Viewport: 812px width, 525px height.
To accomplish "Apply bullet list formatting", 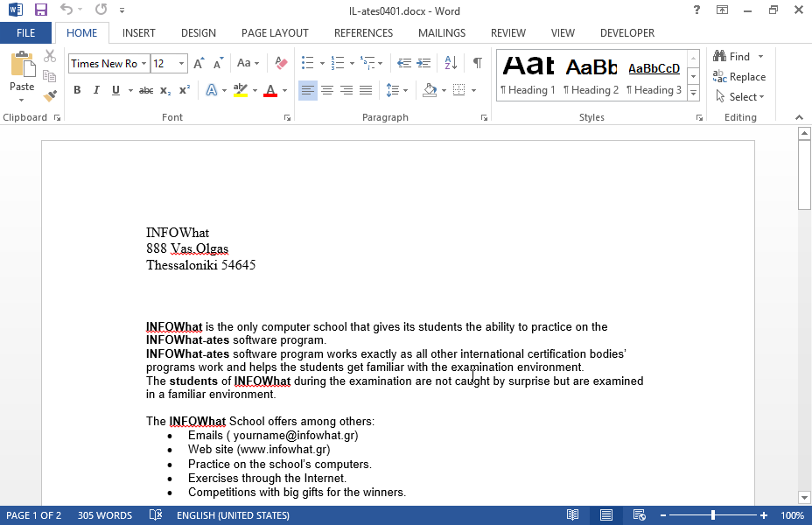I will tap(308, 63).
